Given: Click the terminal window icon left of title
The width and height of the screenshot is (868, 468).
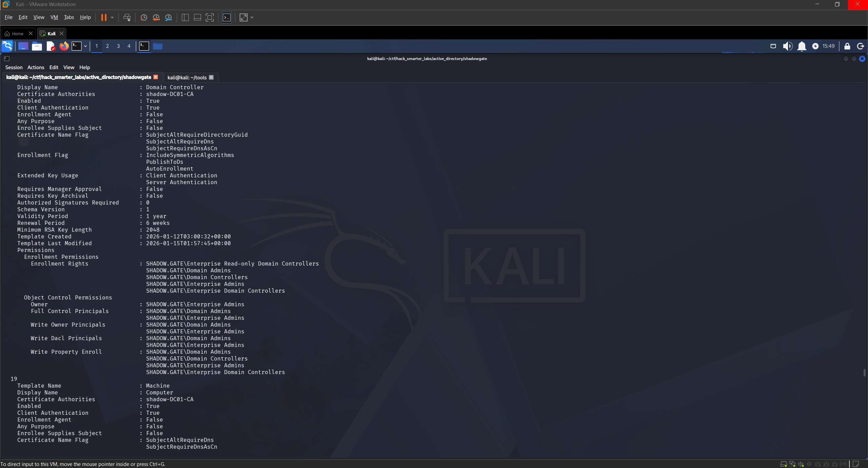Looking at the screenshot, I should pyautogui.click(x=6, y=59).
